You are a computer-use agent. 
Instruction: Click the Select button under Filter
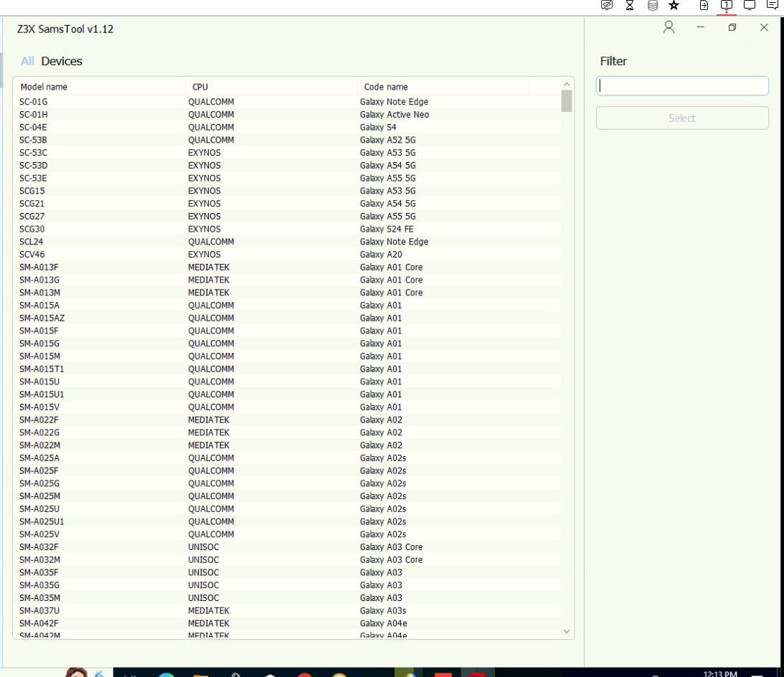pos(682,118)
